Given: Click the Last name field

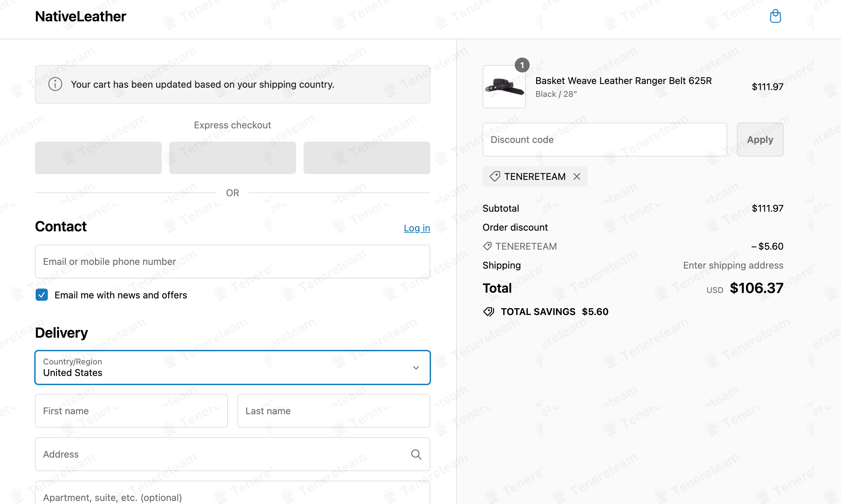Looking at the screenshot, I should [333, 411].
